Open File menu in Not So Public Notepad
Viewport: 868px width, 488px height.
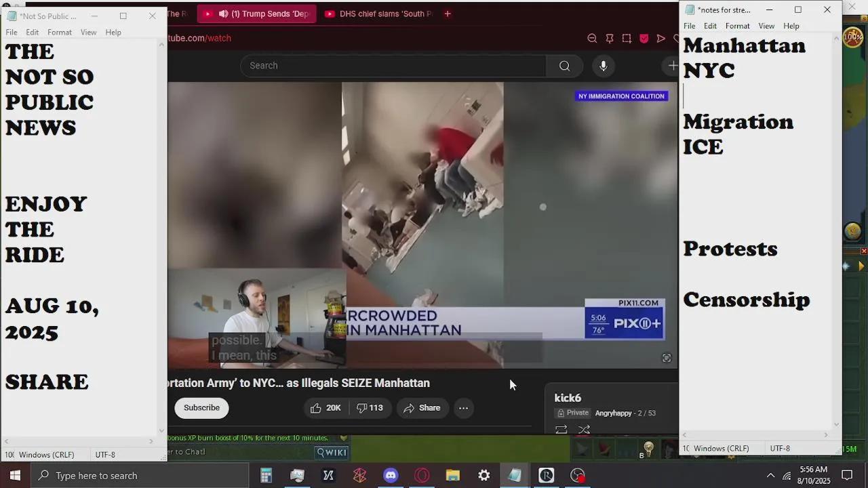(12, 33)
